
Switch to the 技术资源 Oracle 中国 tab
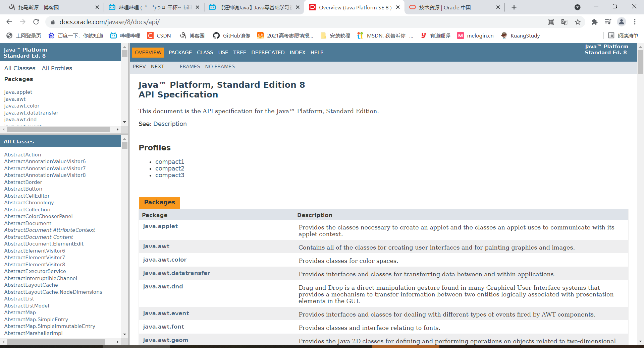pos(454,7)
